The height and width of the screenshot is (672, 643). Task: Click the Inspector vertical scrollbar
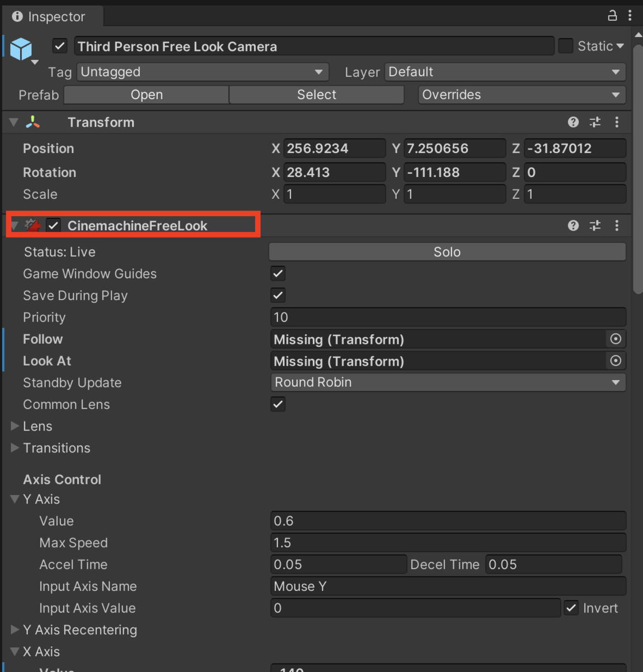pos(638,168)
